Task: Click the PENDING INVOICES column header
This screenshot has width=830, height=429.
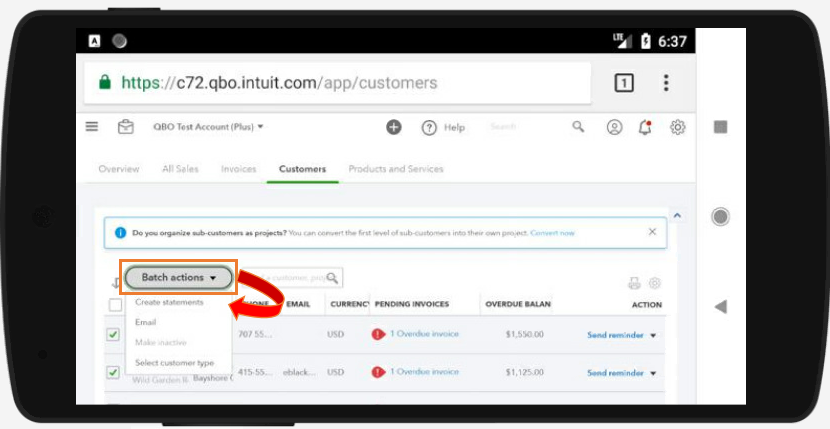Action: click(x=412, y=305)
